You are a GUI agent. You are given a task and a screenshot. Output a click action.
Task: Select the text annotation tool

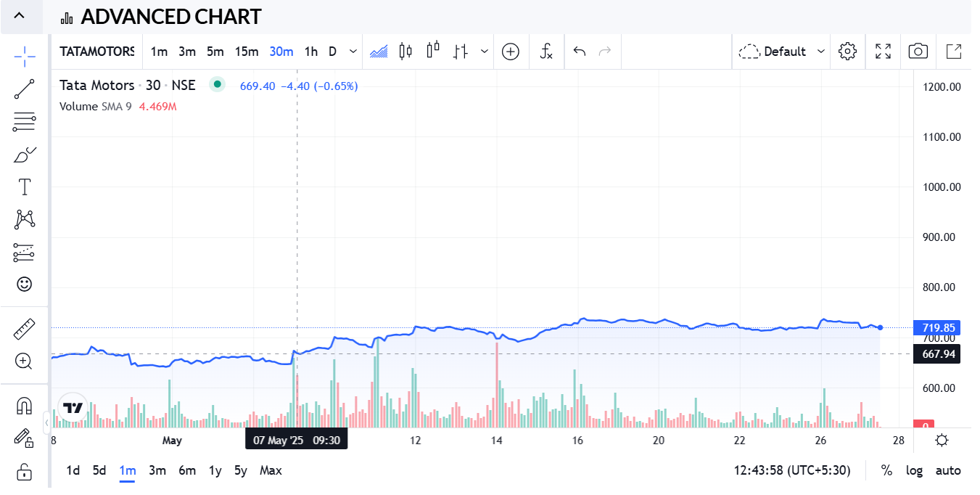(24, 187)
